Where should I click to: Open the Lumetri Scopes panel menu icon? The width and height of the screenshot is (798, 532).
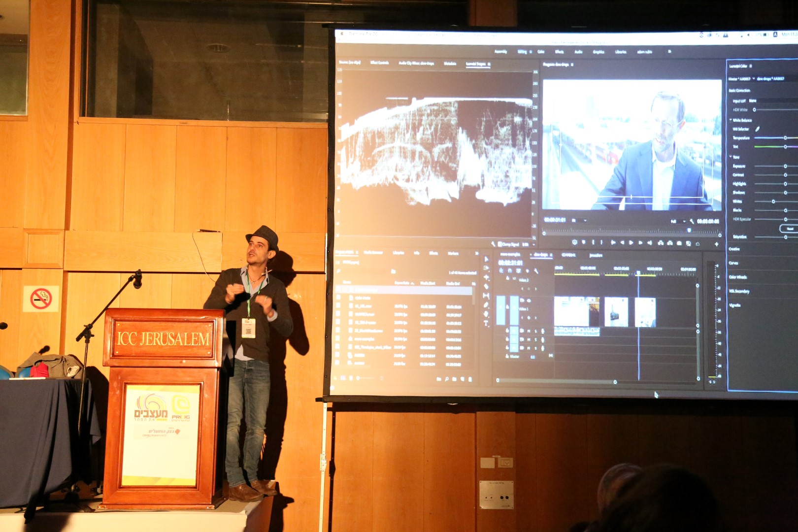tap(489, 64)
